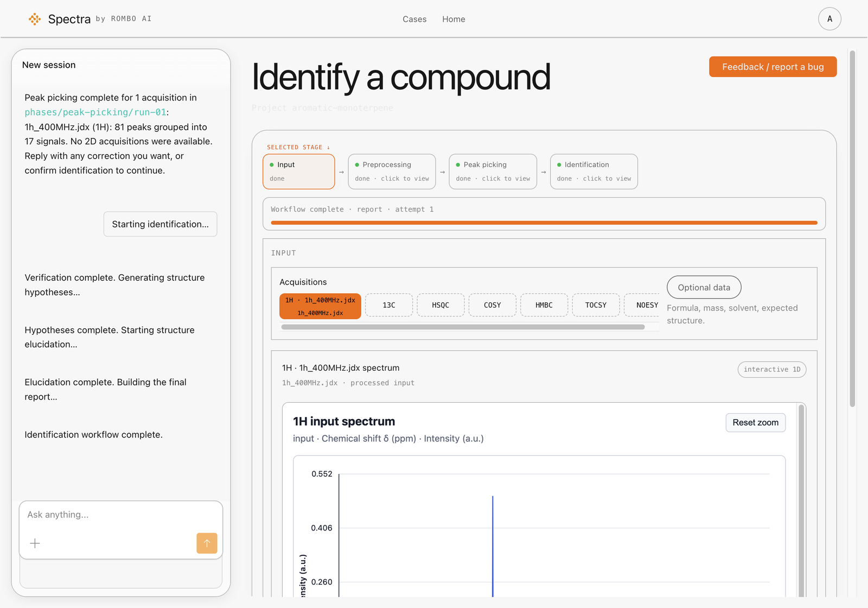Open the Preprocessing stage
Screen dimensions: 868x608
tap(392, 172)
